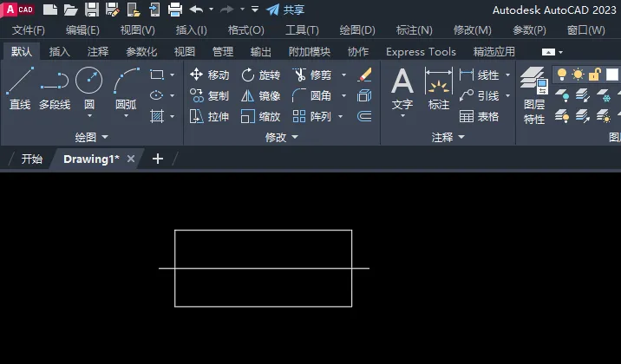This screenshot has height=364, width=621.
Task: Select the Text (文字) tool
Action: (402, 88)
